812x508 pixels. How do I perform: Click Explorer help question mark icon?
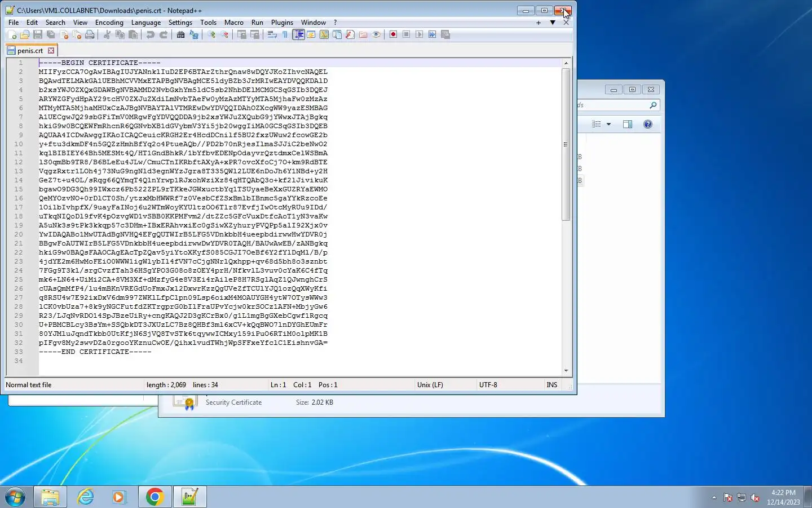[x=648, y=124]
